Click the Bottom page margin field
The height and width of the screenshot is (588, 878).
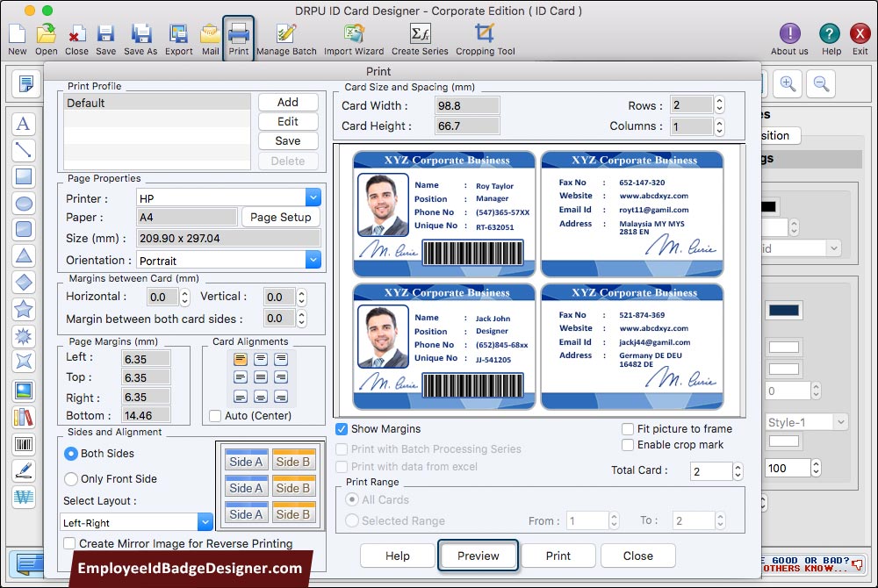[146, 416]
